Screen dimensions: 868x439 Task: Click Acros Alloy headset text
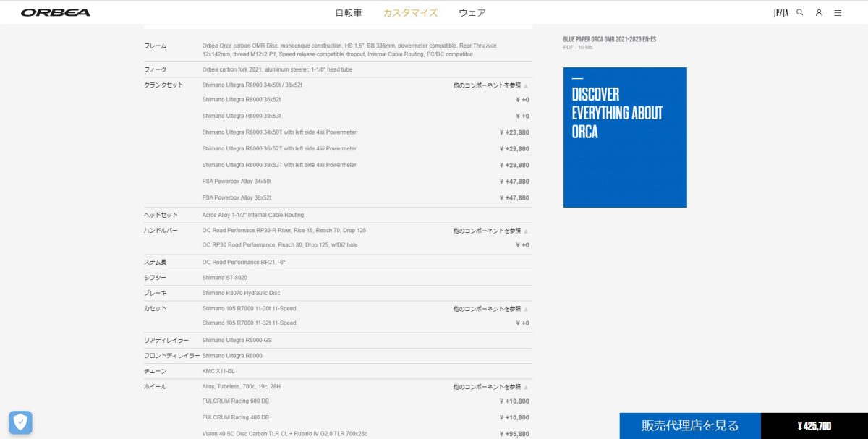pos(253,215)
